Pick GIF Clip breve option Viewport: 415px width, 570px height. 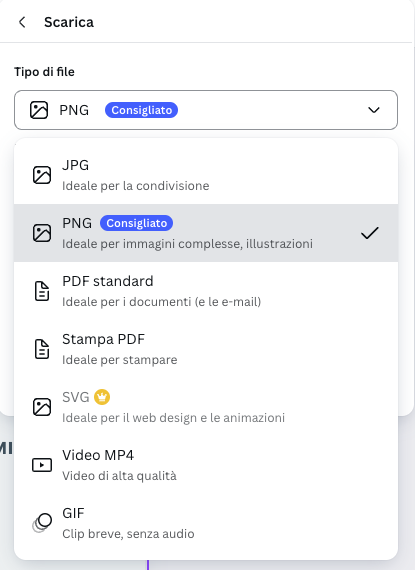pyautogui.click(x=206, y=523)
